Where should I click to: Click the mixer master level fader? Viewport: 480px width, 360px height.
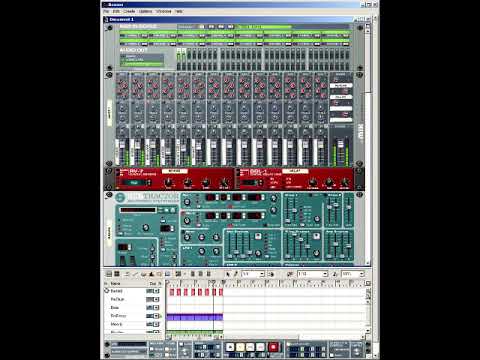tap(341, 144)
